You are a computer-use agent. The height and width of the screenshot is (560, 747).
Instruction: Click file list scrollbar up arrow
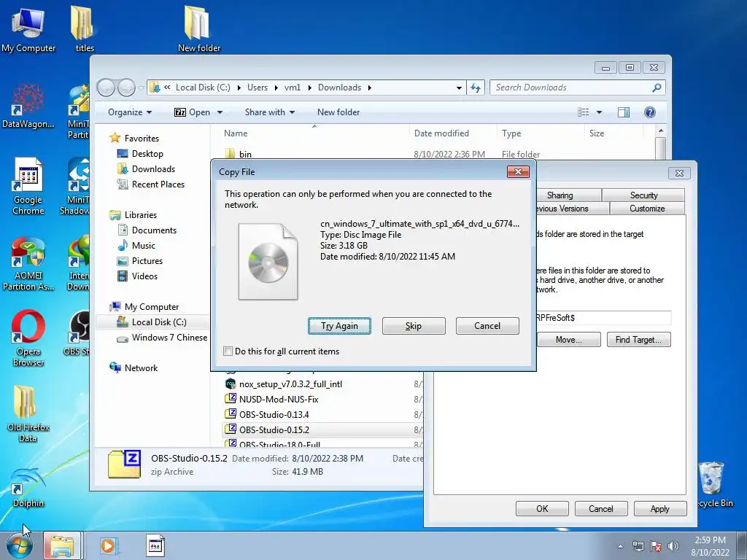pyautogui.click(x=660, y=131)
